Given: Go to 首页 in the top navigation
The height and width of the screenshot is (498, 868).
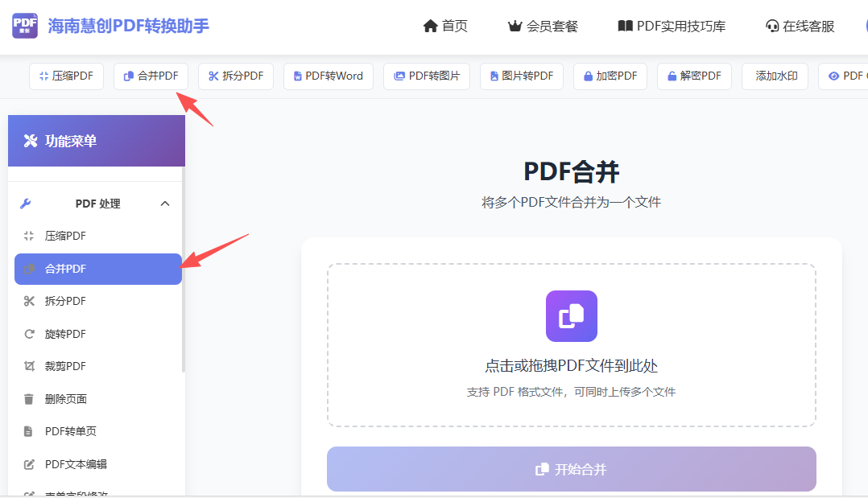Looking at the screenshot, I should pyautogui.click(x=445, y=26).
